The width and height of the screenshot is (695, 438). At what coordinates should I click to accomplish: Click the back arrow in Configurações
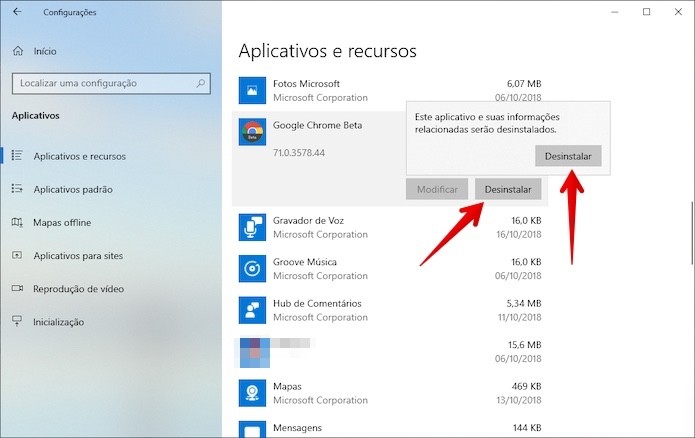17,12
